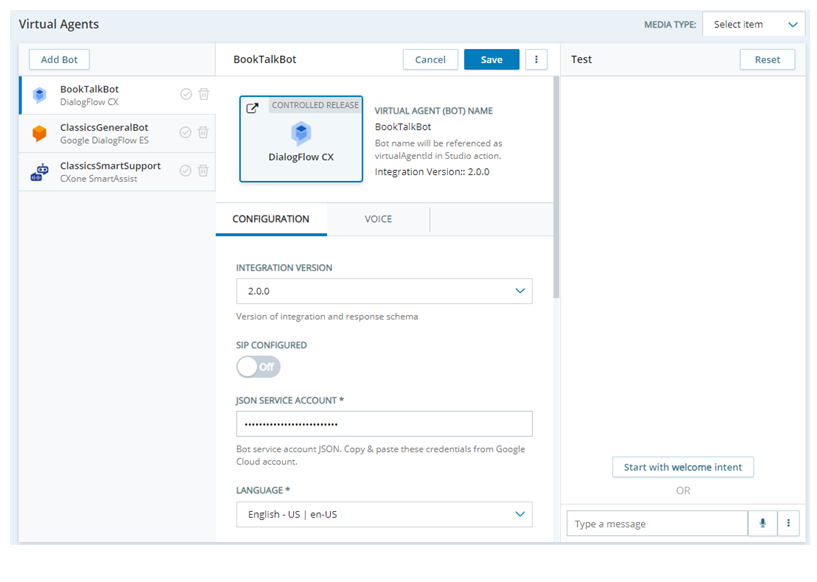
Task: Select the BookTalkBot DialogFlow CX bot icon
Action: click(x=38, y=93)
